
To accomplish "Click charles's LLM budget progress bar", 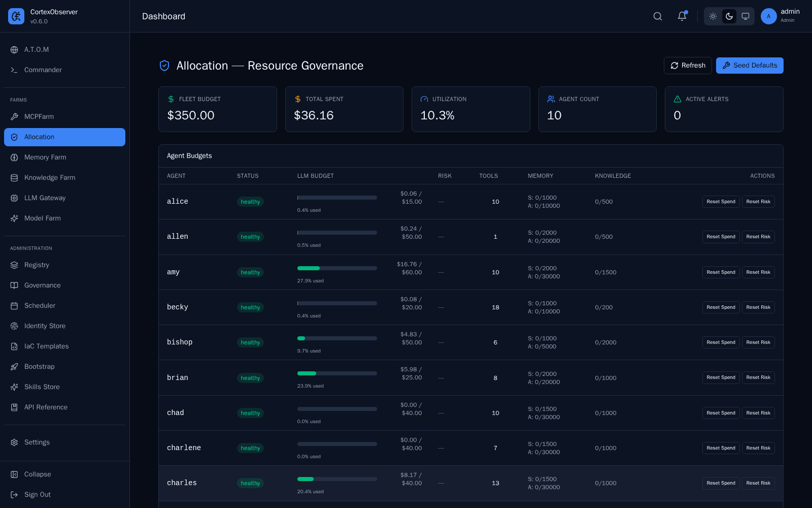I will (337, 479).
